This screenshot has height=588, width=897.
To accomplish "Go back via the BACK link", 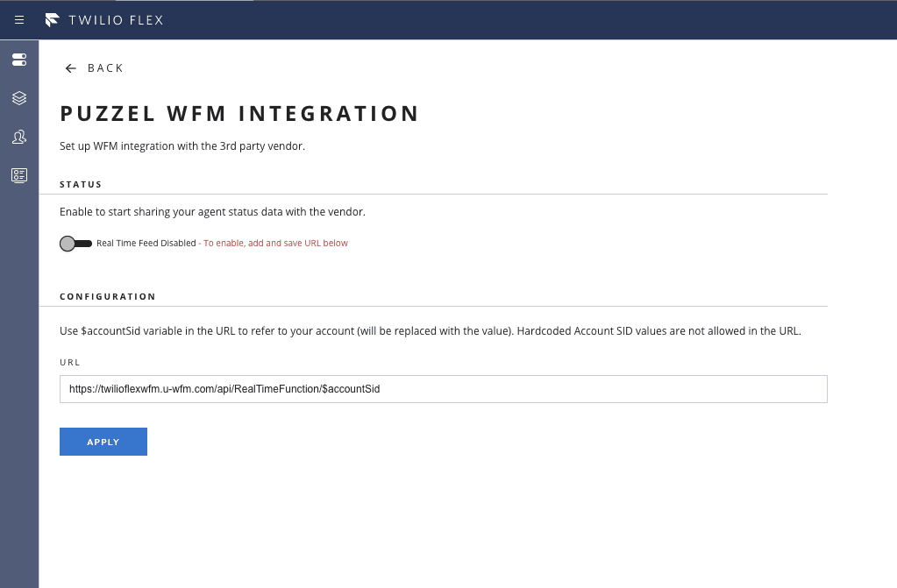I will pos(105,68).
